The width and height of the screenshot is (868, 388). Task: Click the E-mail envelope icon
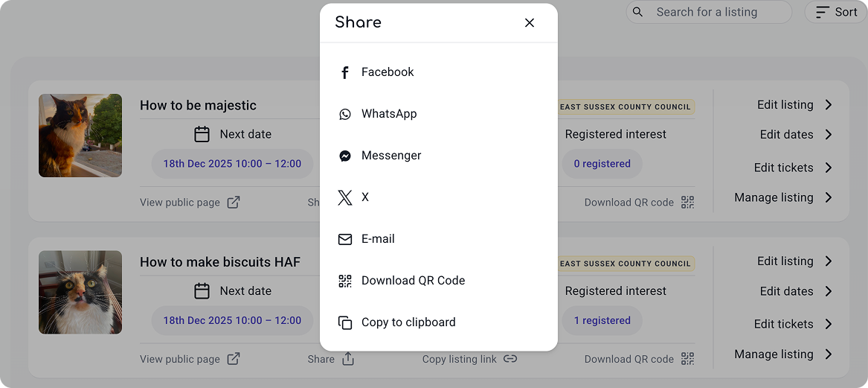click(x=345, y=239)
